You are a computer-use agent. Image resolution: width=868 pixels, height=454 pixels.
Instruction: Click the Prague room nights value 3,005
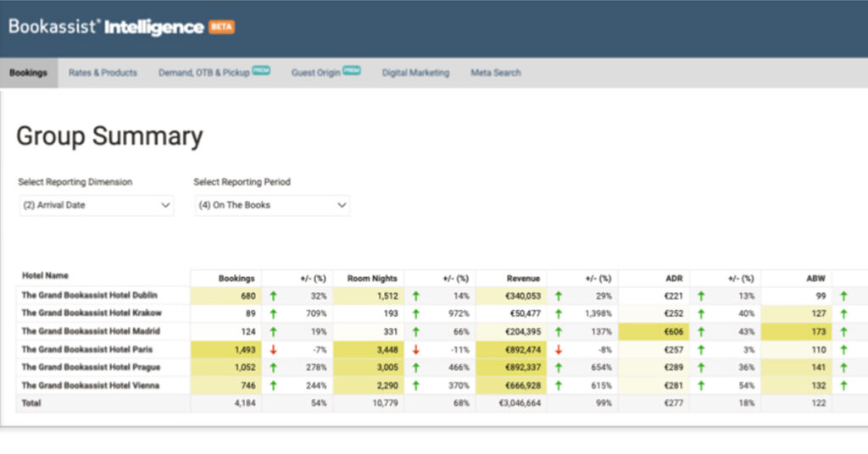[387, 368]
